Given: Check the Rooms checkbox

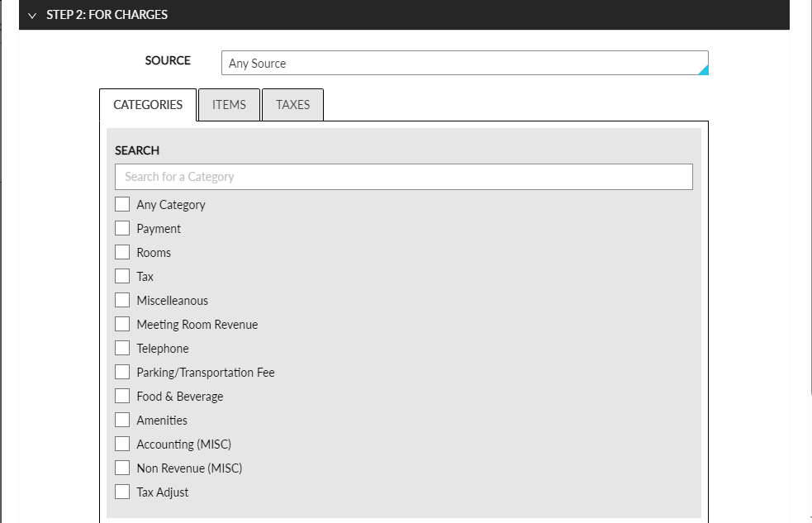Looking at the screenshot, I should tap(122, 252).
